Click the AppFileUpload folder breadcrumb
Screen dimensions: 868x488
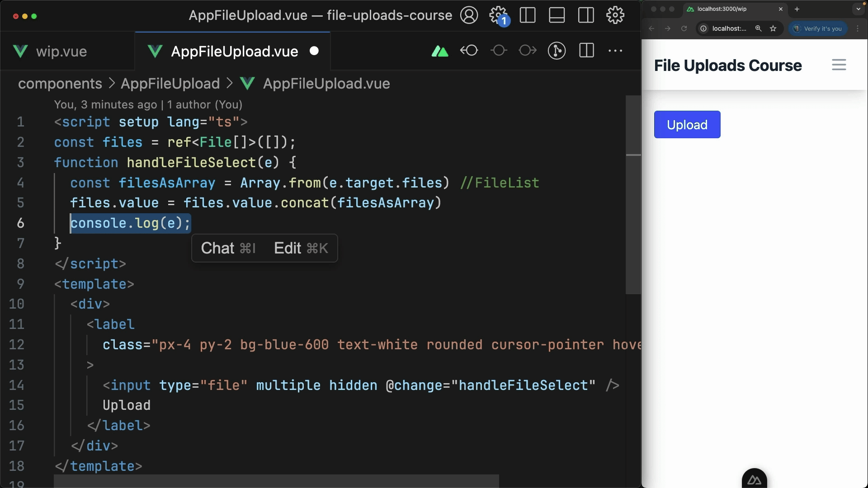tap(170, 84)
